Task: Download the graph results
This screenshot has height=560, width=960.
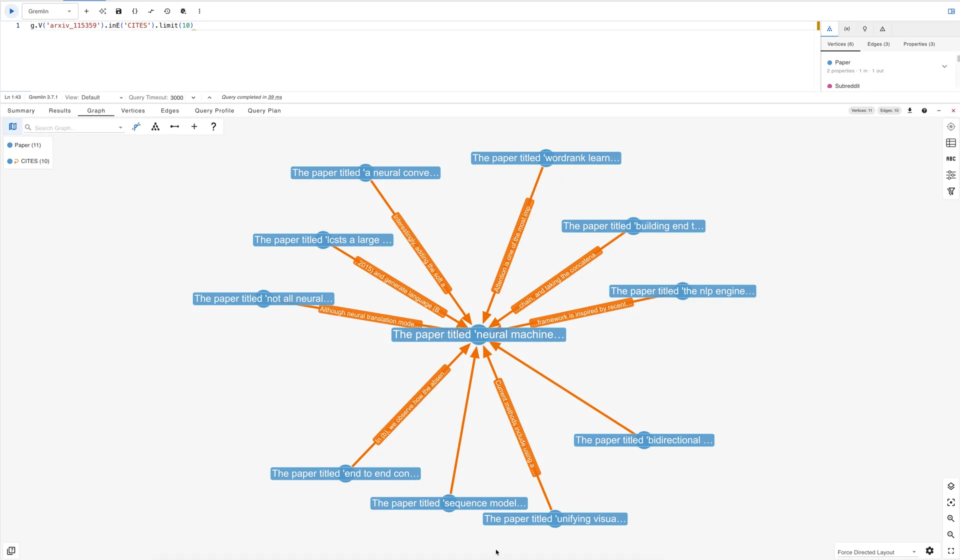Action: 910,110
